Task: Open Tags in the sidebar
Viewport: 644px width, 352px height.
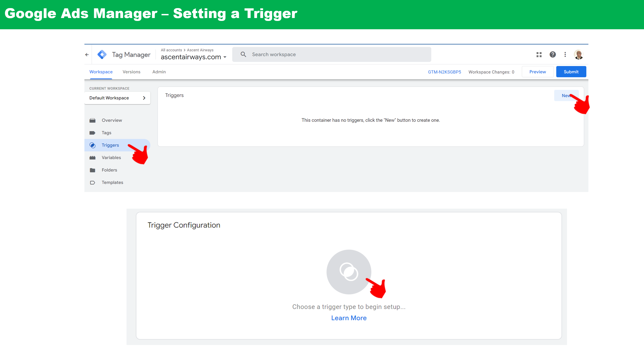Action: click(106, 133)
